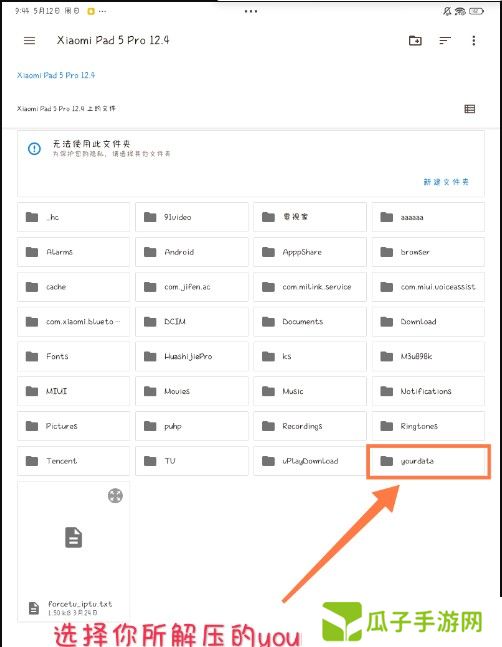Image resolution: width=502 pixels, height=647 pixels.
Task: Open the yourdata folder
Action: coord(428,461)
